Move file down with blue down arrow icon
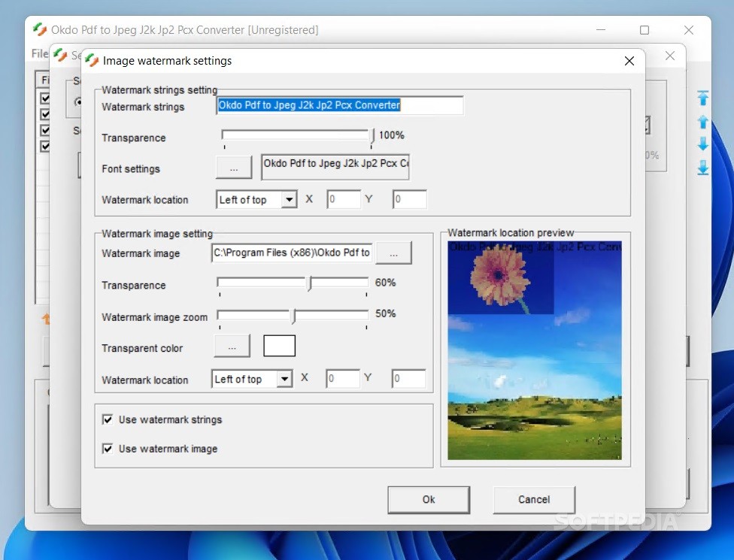Screen dimensions: 734x560 tap(702, 144)
